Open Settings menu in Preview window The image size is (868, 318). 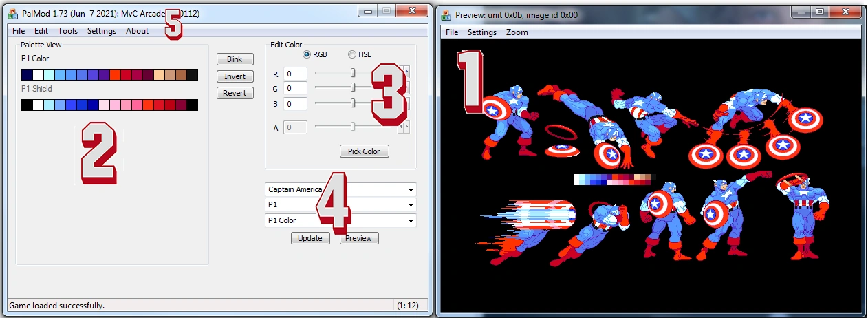[x=481, y=32]
